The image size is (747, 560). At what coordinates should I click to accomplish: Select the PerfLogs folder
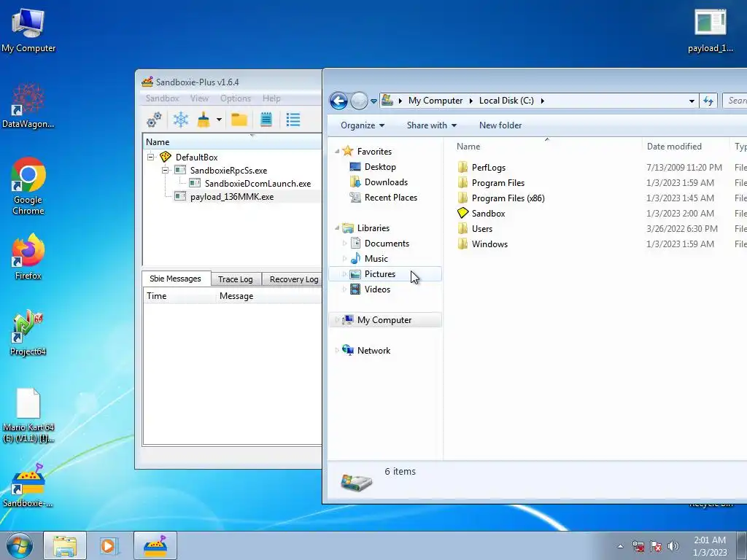(x=488, y=168)
